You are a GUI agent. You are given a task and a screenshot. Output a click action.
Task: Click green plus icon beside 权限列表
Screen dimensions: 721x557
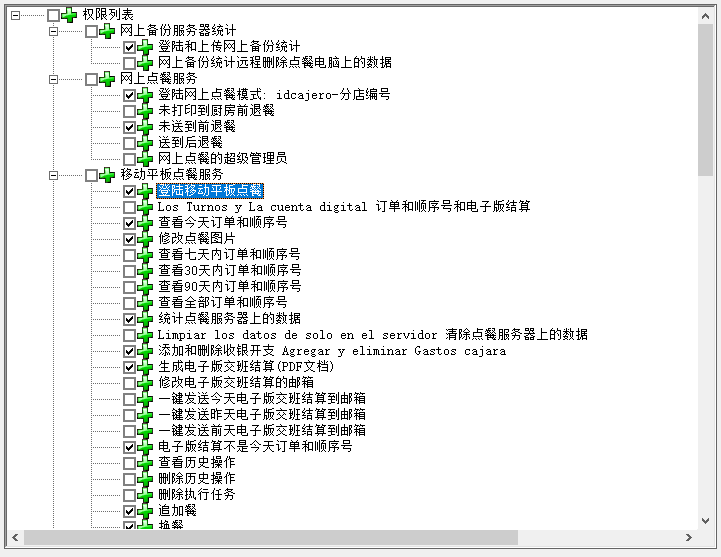click(x=69, y=15)
